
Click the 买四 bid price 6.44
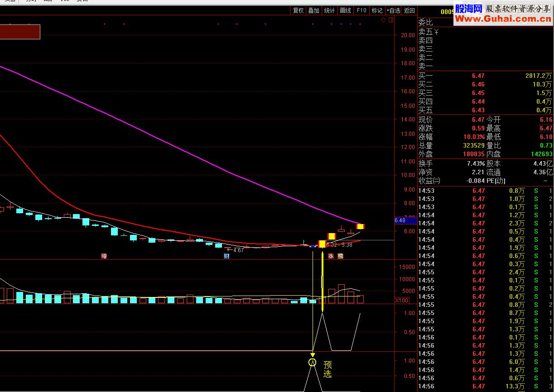(x=478, y=101)
